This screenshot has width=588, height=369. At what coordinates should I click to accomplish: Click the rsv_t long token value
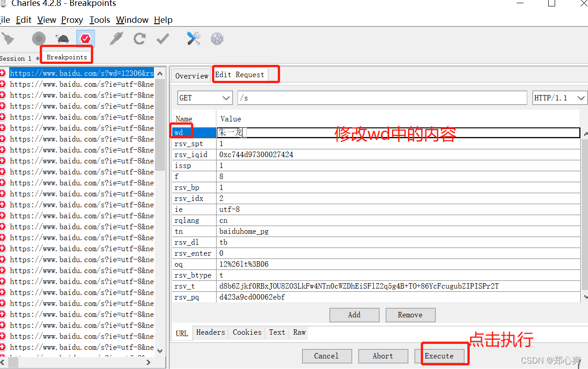(359, 286)
